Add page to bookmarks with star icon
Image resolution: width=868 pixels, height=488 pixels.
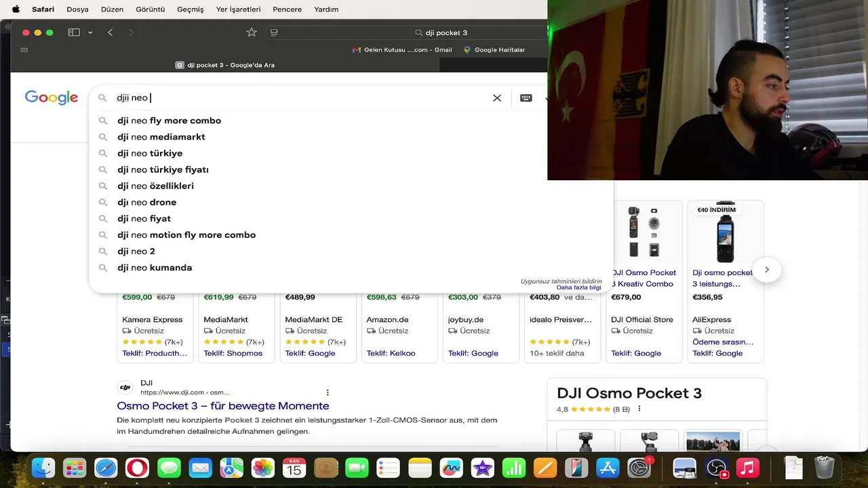click(x=252, y=33)
